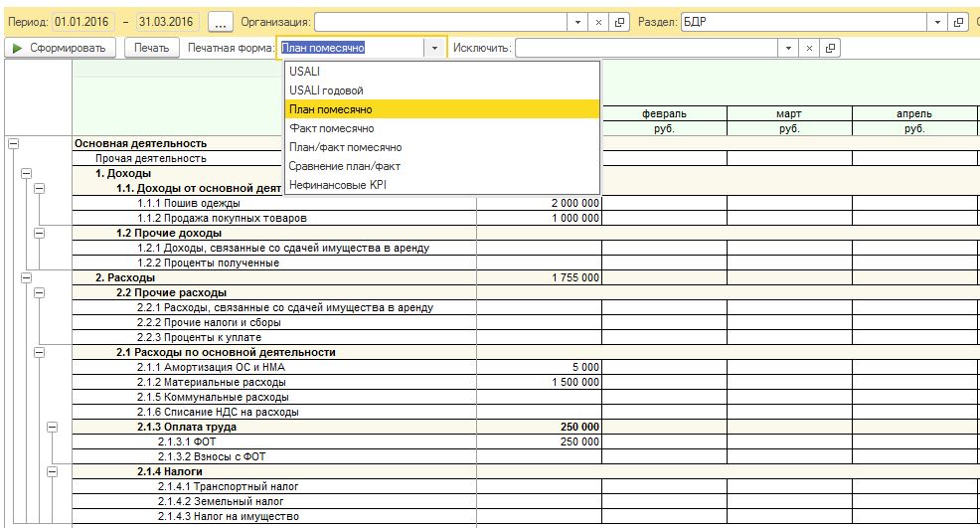Click the Исключить input field

click(646, 48)
